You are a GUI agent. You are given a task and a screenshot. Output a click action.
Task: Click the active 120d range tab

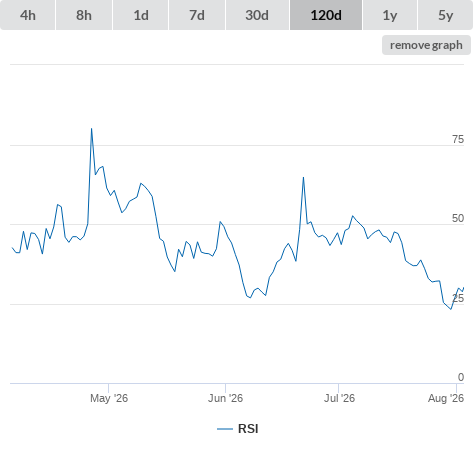click(326, 15)
